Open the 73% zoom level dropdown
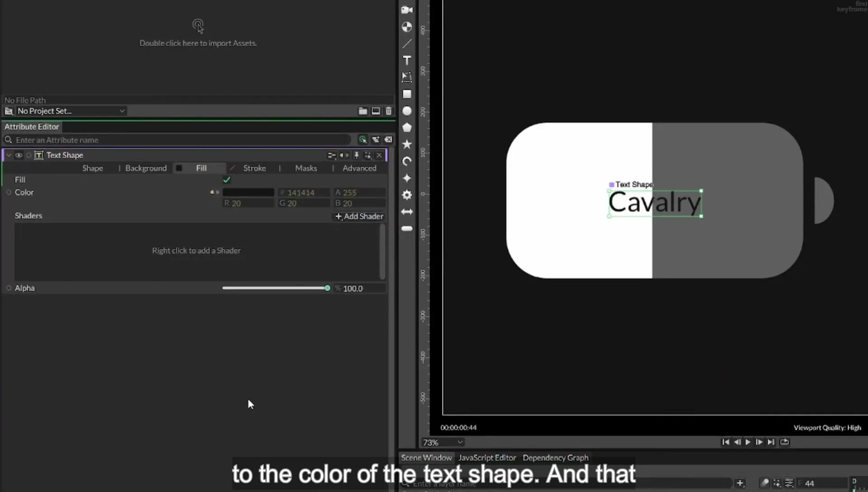868x492 pixels. (x=443, y=442)
